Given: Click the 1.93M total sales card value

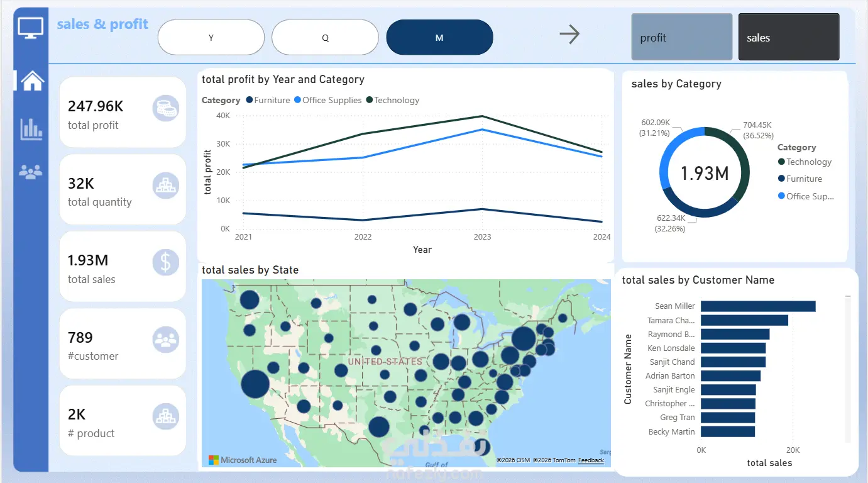Looking at the screenshot, I should tap(88, 260).
